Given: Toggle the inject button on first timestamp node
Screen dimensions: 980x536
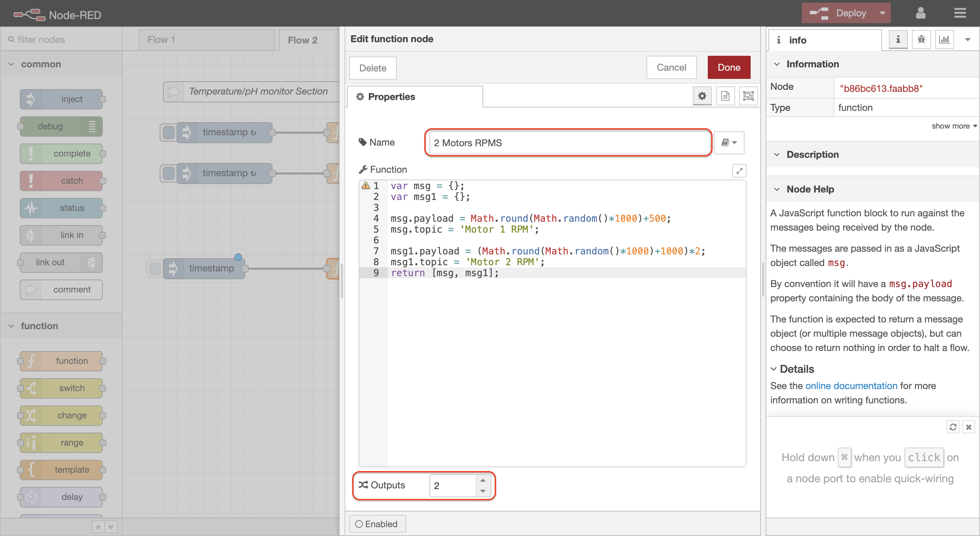Looking at the screenshot, I should 168,132.
